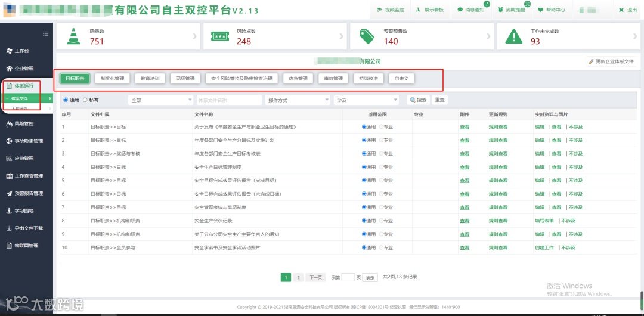This screenshot has width=644, height=316.
Task: Open 到期提醒 alarm clock icon
Action: [500, 10]
